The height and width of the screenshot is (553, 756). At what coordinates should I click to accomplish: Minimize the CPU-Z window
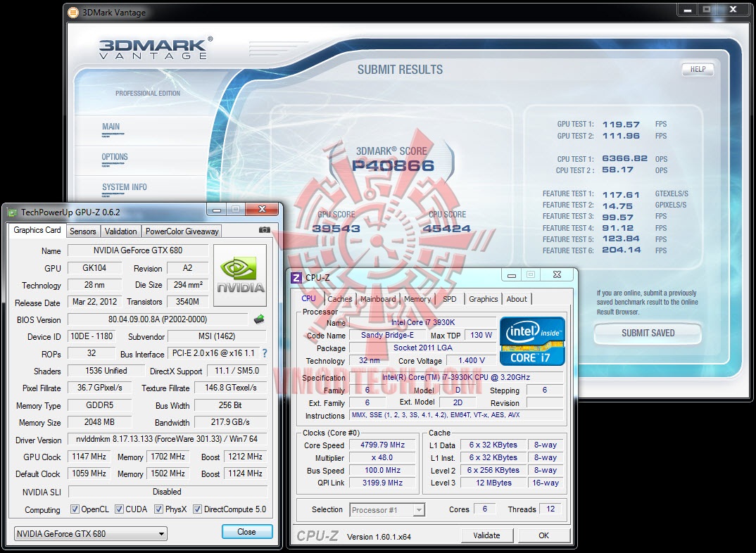tap(512, 275)
